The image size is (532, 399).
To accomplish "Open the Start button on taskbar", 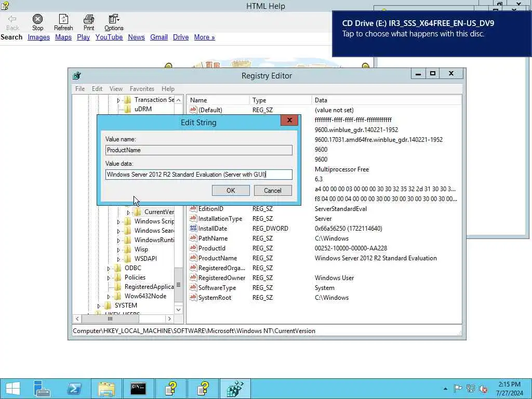I will [x=13, y=389].
